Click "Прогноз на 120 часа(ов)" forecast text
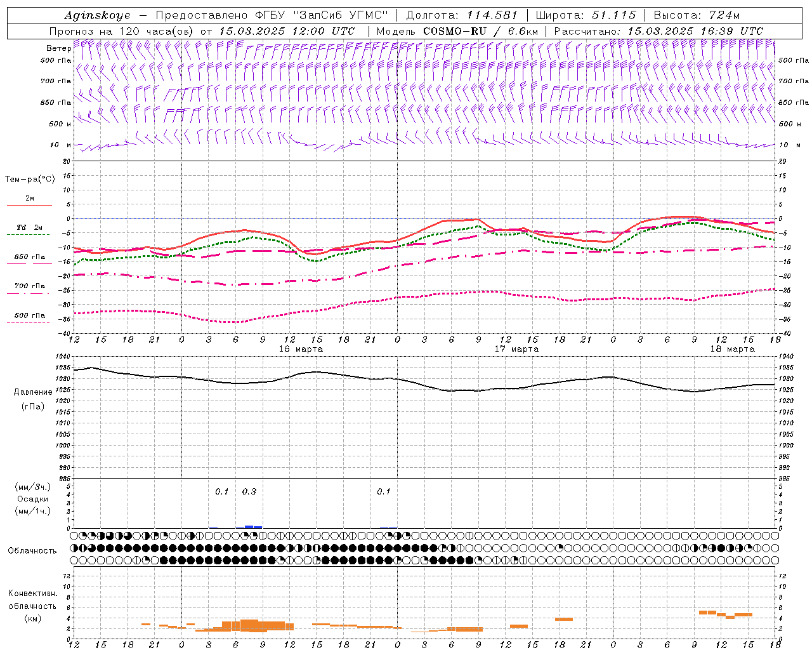This screenshot has height=650, width=812. (122, 31)
